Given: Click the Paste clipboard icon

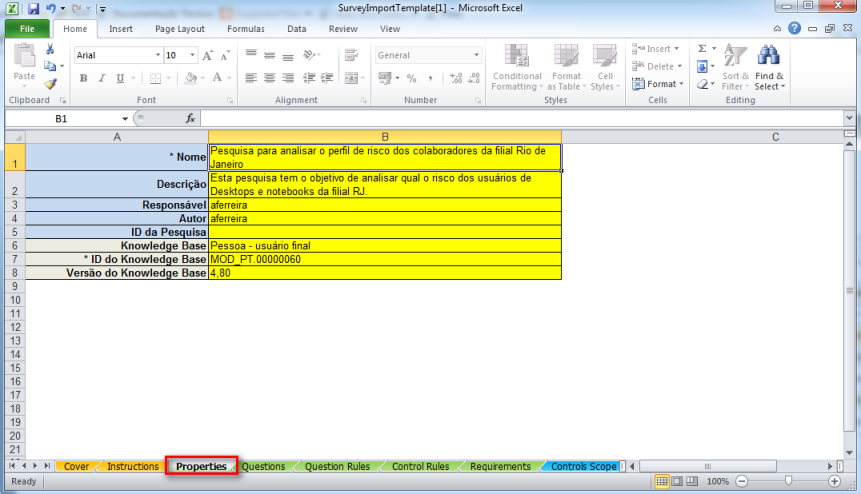Looking at the screenshot, I should pos(24,56).
